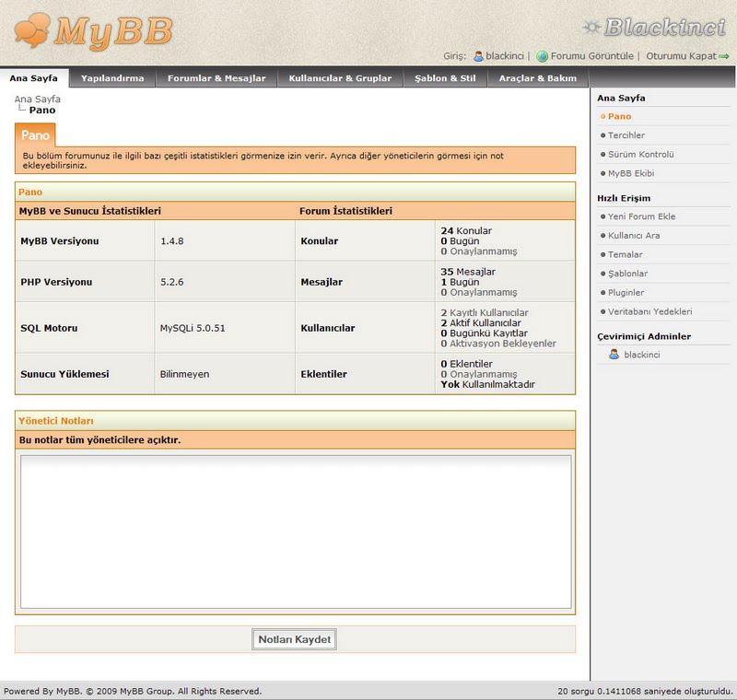Switch to Forumlar & Mesajlar tab

click(x=216, y=78)
